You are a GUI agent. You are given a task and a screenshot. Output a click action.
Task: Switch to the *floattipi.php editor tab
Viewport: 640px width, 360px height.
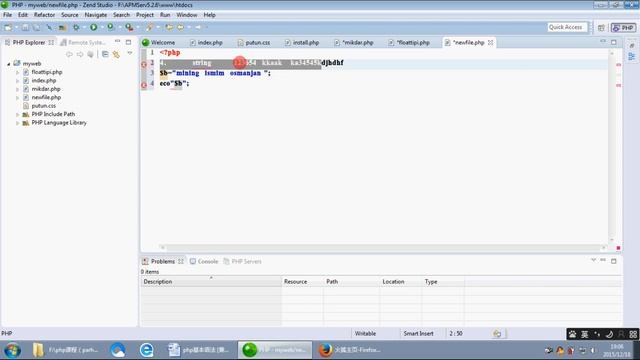tap(409, 42)
